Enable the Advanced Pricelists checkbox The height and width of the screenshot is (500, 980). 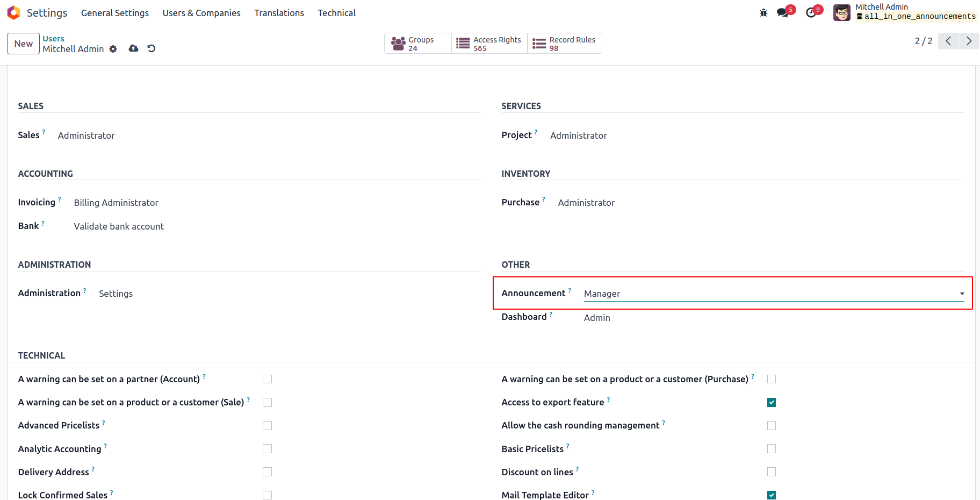[x=267, y=425]
